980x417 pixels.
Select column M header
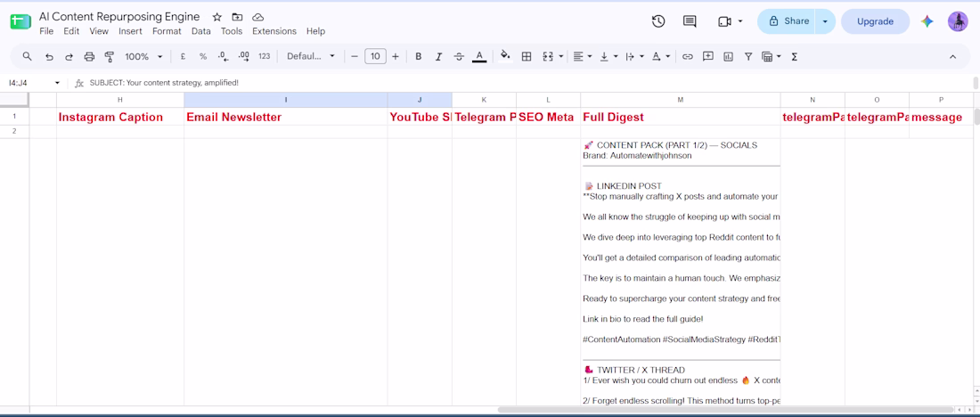(680, 100)
